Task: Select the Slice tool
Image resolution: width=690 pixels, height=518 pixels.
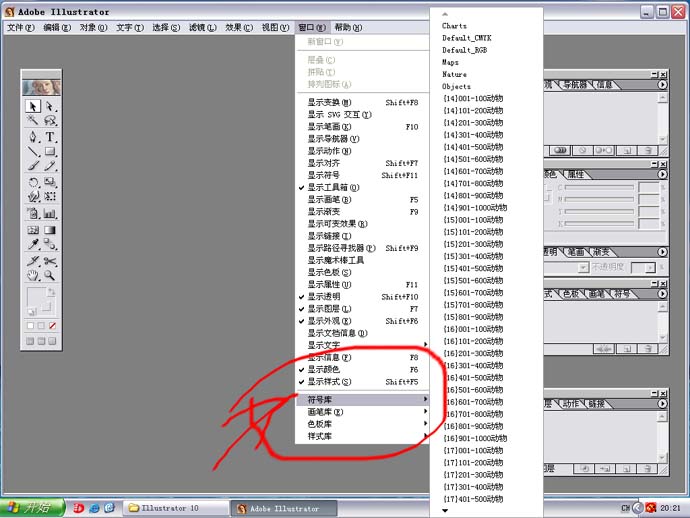Action: [x=33, y=261]
